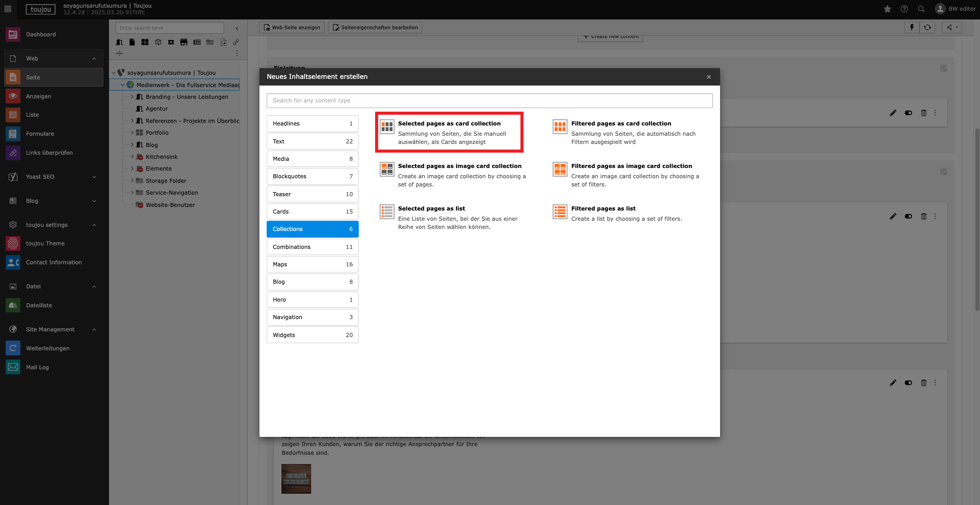The height and width of the screenshot is (505, 980).
Task: Expand the Yoast SEO module group
Action: [x=94, y=177]
